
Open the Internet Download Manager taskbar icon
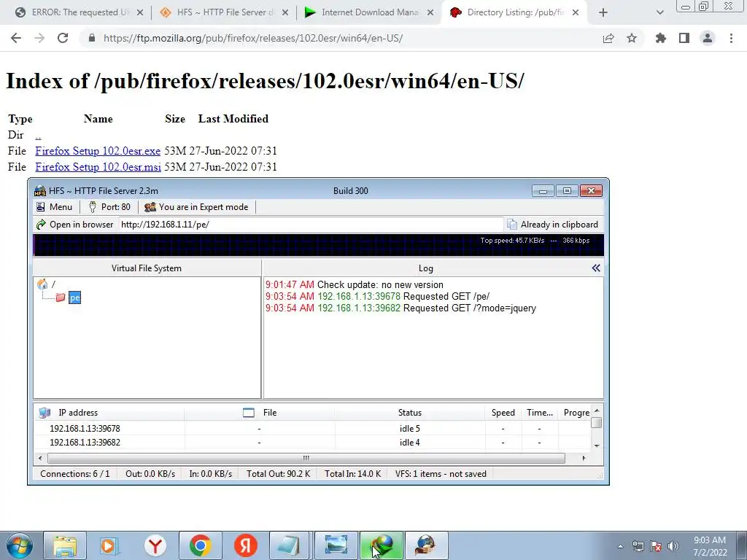[382, 545]
